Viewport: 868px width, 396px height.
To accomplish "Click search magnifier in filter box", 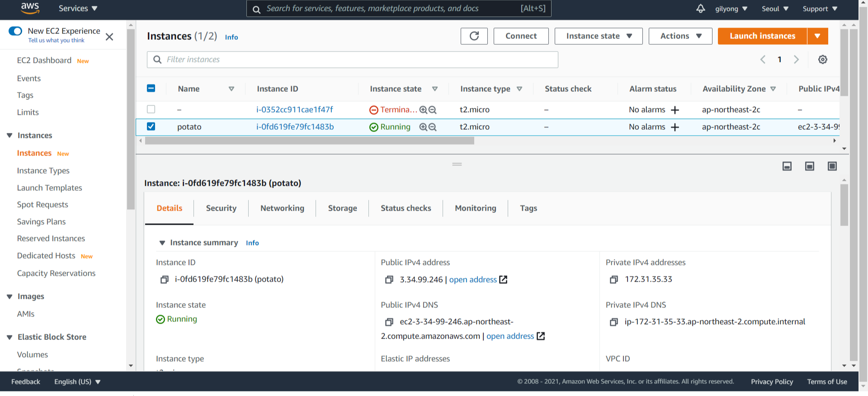I will (x=157, y=60).
